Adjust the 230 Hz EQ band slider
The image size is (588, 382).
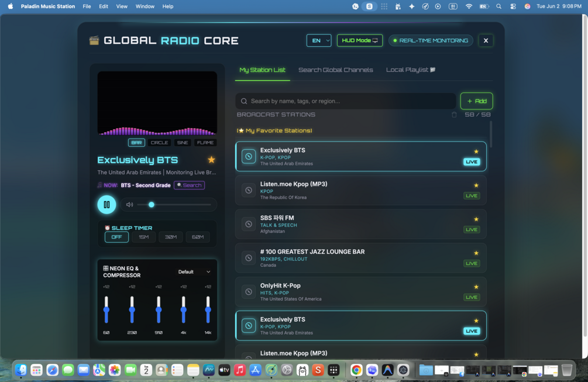[132, 309]
